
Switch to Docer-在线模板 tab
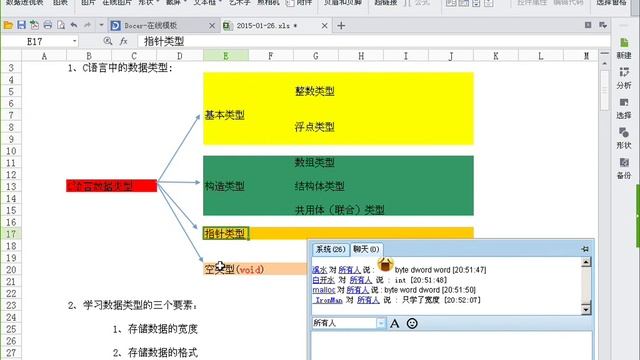pyautogui.click(x=158, y=26)
